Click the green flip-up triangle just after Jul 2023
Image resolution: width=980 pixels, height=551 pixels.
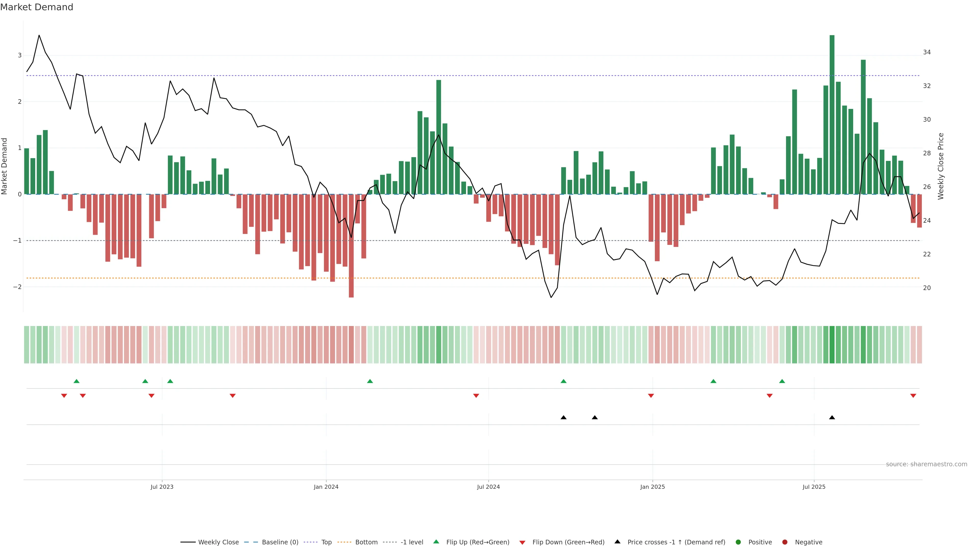[x=170, y=381]
